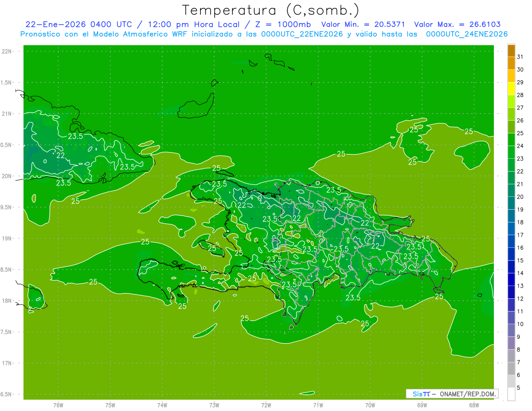
Task: Click the clipped "1.5N" latitude label
Action: pyautogui.click(x=6, y=82)
